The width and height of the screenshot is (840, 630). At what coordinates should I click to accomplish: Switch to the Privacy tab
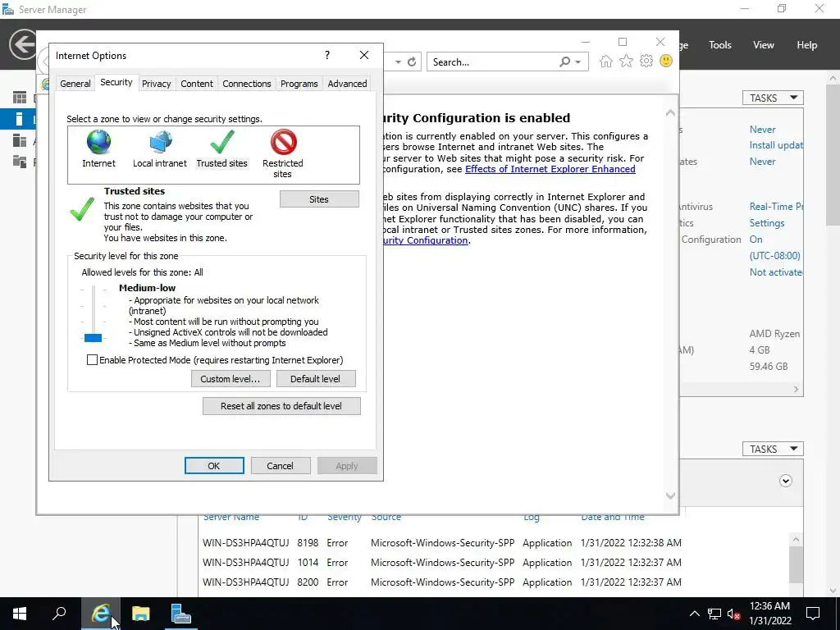point(157,84)
